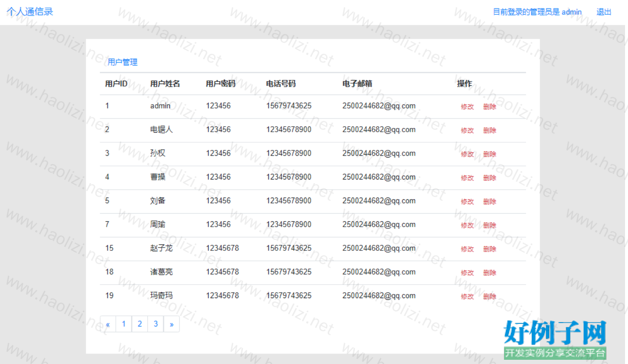The height and width of the screenshot is (364, 628).
Task: Click the logged-in admin status text
Action: 537,12
